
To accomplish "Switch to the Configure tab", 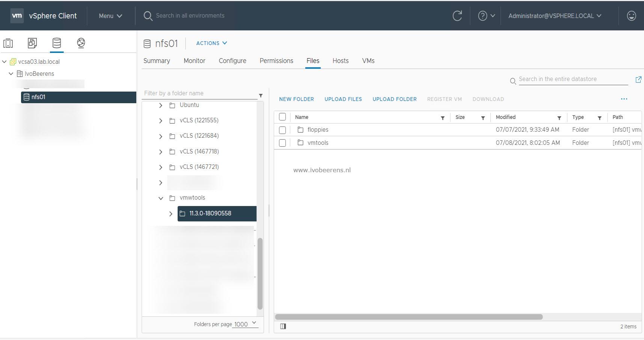I will coord(232,61).
